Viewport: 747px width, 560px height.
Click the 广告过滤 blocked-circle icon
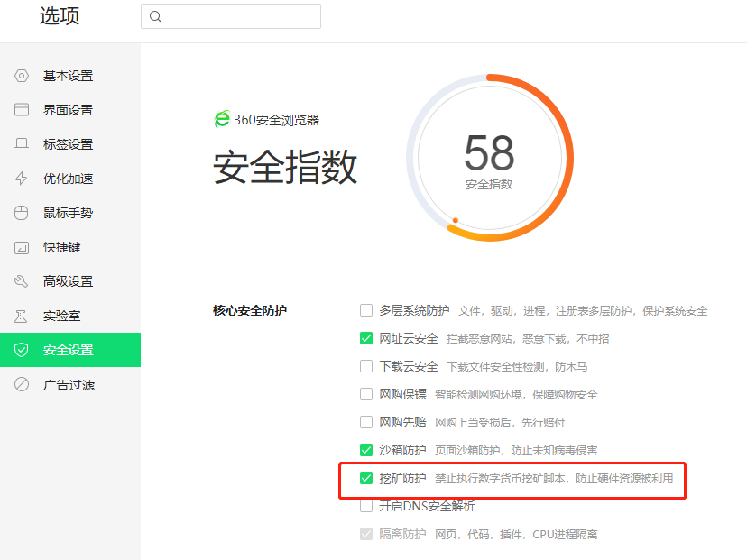[x=22, y=384]
